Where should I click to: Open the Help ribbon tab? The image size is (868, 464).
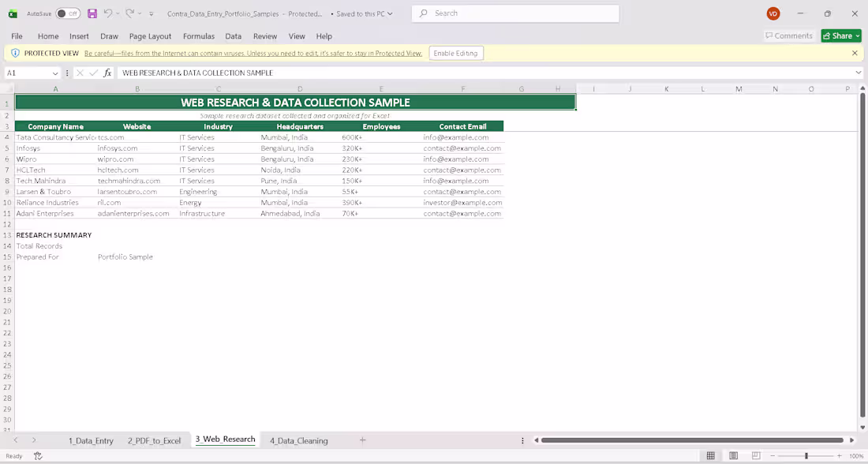324,36
